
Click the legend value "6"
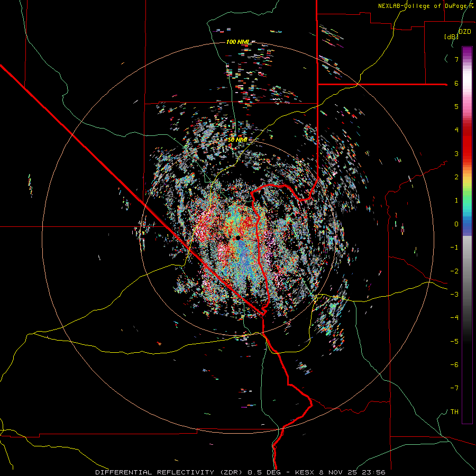pos(456,83)
